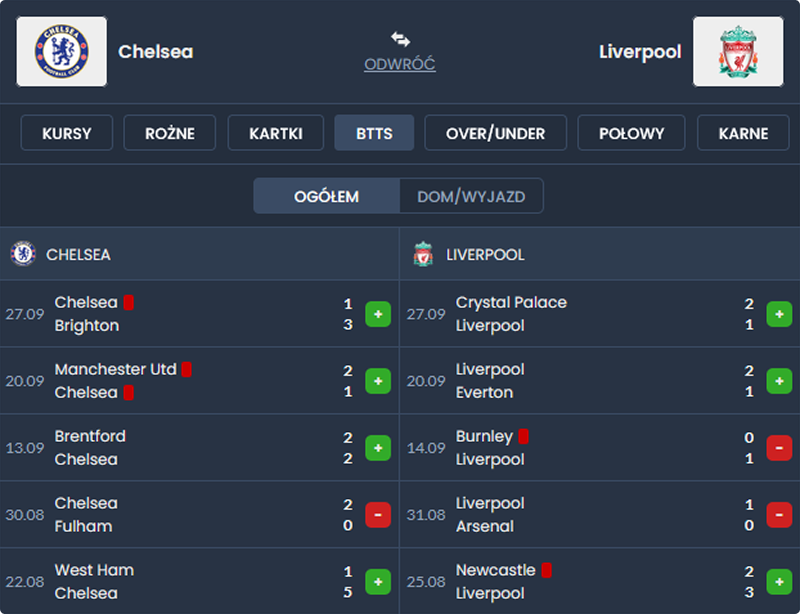Screen dimensions: 800x614
Task: Click red minus for Chelsea vs Fulham
Action: 378,515
